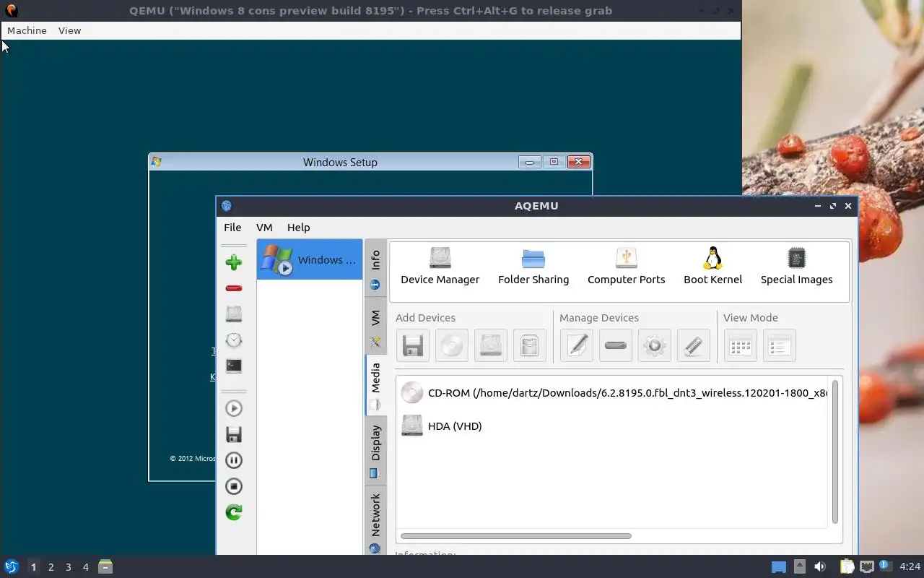
Task: Click the fourth Add Devices storage icon
Action: pyautogui.click(x=529, y=345)
